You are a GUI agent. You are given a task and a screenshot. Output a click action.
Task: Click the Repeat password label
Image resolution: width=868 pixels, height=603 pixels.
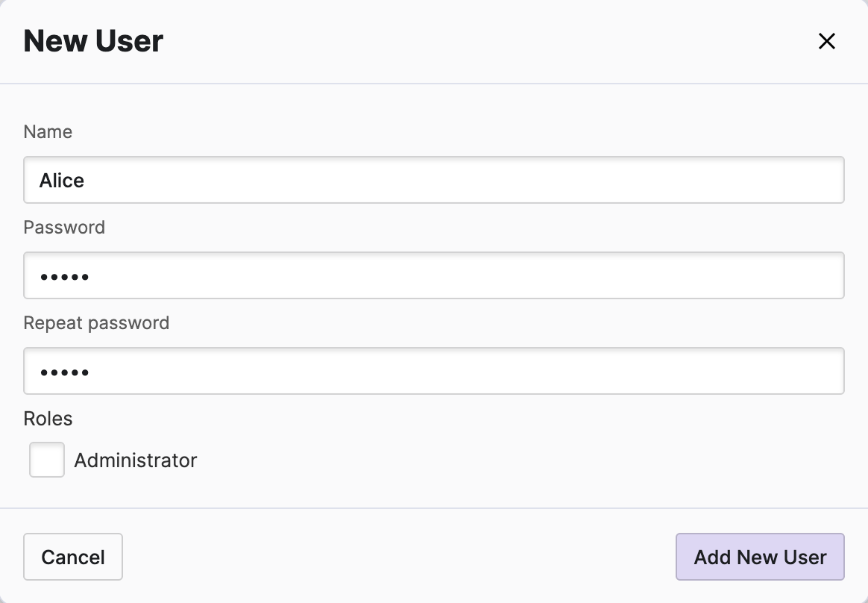point(96,323)
